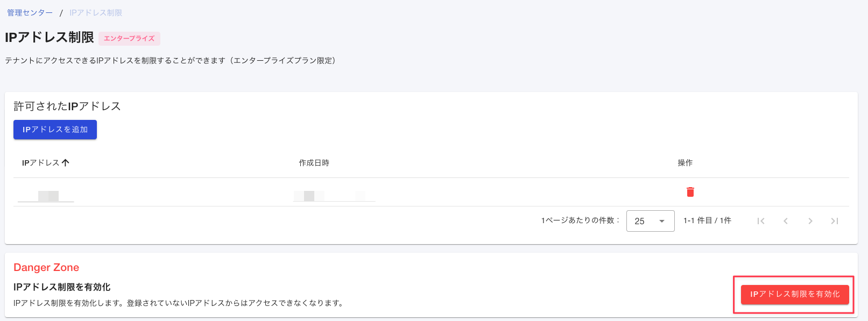The height and width of the screenshot is (321, 868).
Task: Select the blurred IP address cell in the row
Action: 46,196
